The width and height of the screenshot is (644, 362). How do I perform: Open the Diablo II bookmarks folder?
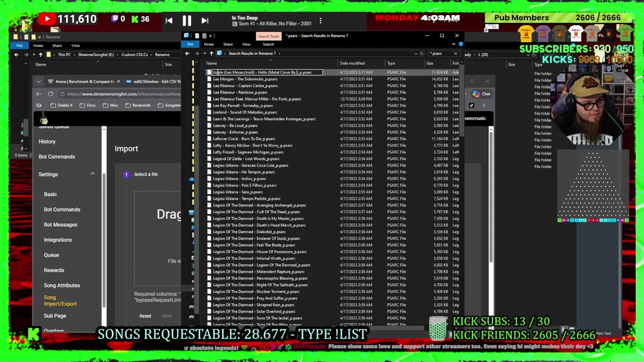click(x=61, y=105)
